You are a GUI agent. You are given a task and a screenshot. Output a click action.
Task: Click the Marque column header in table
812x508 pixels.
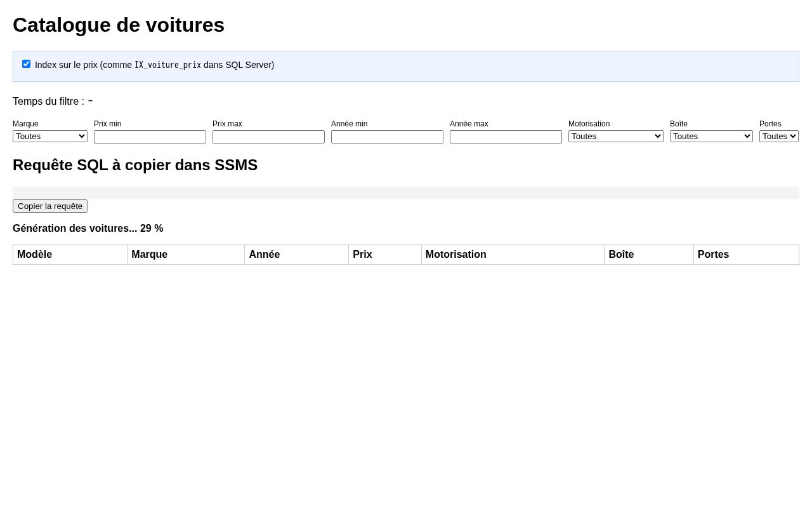[186, 255]
